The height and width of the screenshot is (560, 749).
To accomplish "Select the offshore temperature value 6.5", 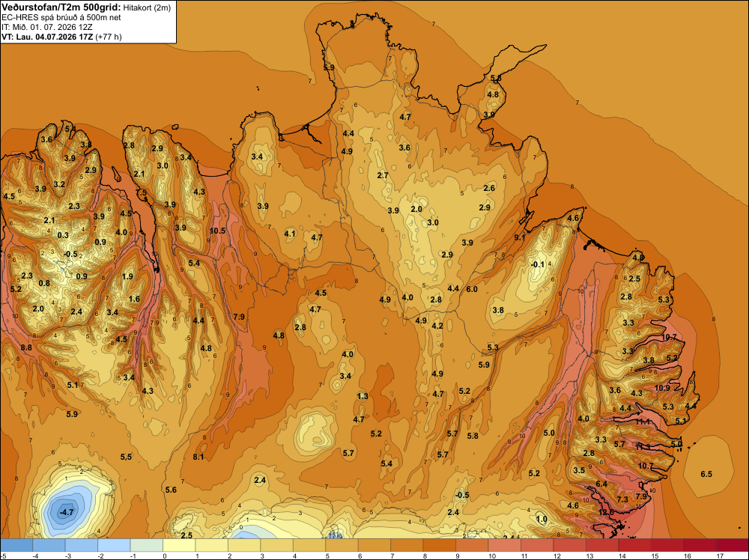I will tap(706, 474).
